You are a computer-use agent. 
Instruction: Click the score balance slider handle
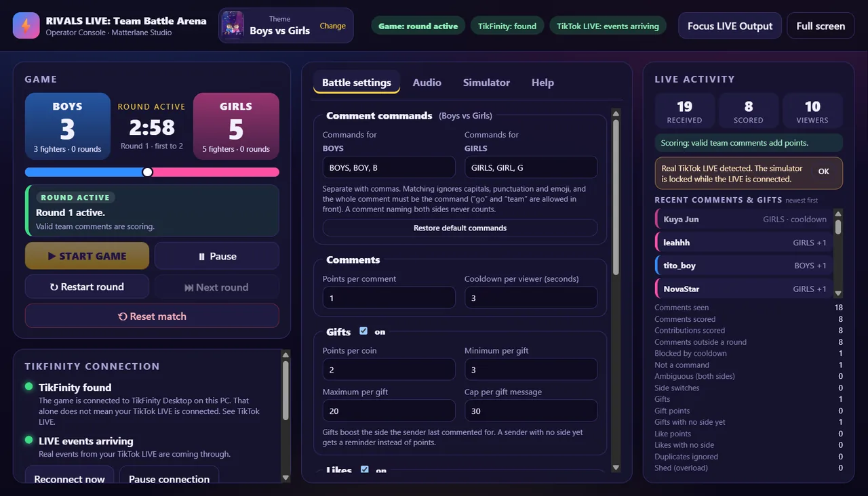[x=147, y=172]
